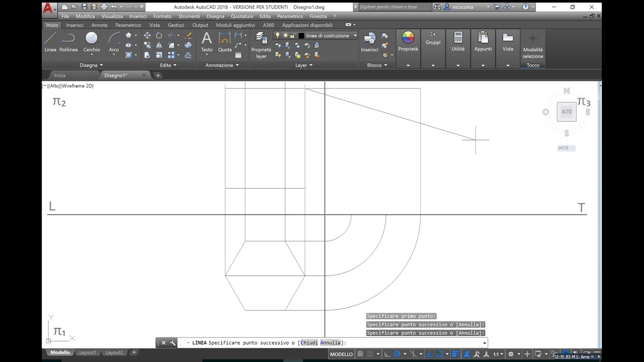Open the Utilità calculator panel
Screen dimensions: 644x362
(458, 41)
